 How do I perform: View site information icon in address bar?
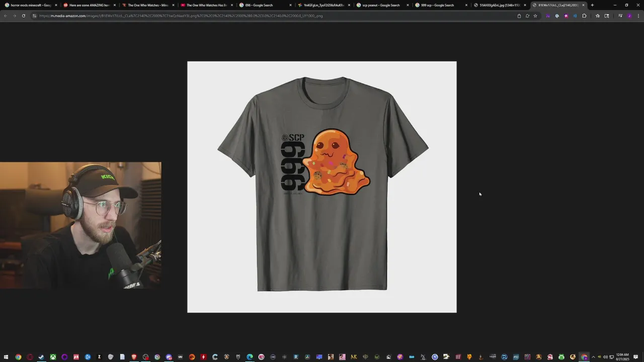point(34,16)
